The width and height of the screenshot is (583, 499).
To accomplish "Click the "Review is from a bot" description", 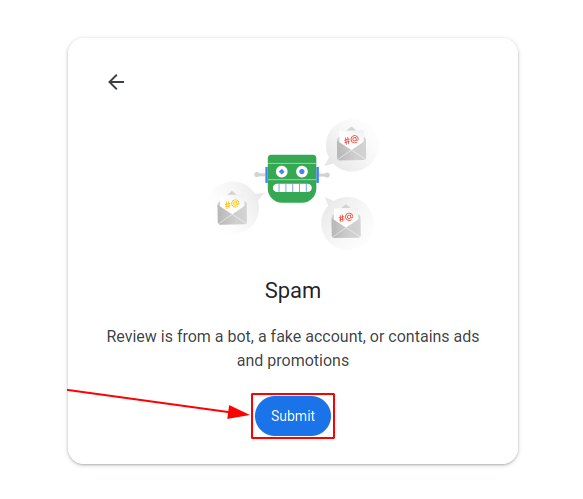I will click(x=293, y=348).
